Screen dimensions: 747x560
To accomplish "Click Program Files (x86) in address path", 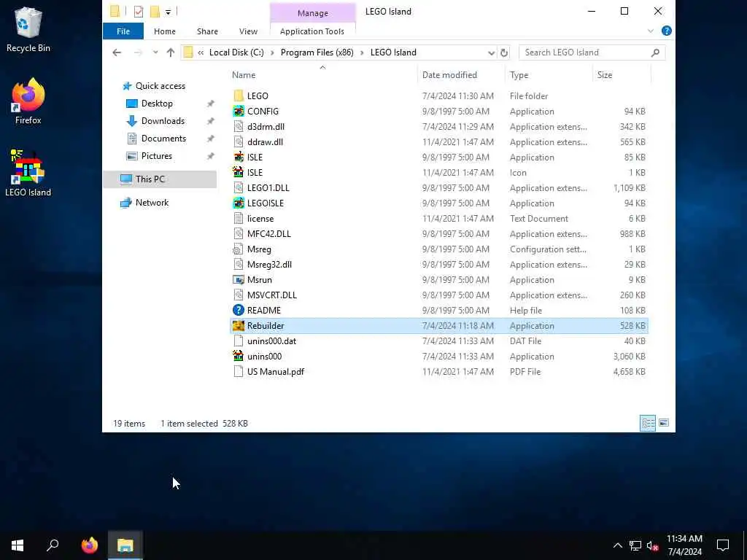I will click(317, 52).
